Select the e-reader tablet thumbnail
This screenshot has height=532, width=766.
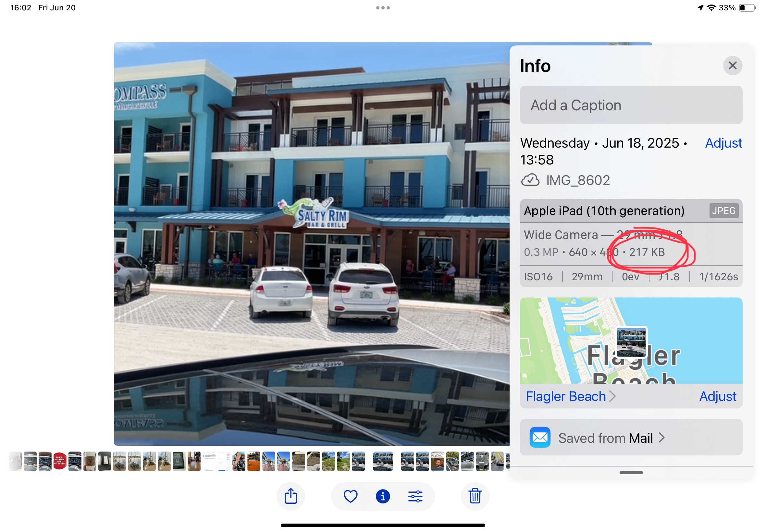click(179, 461)
